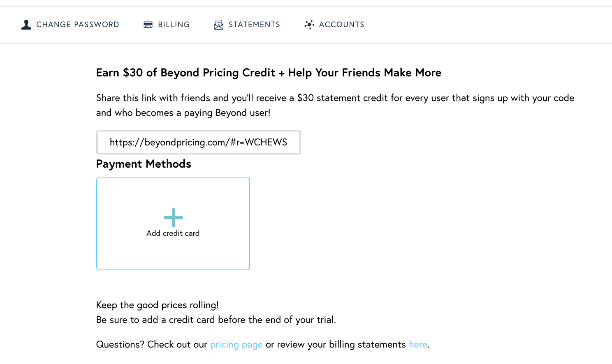
Task: Click the Earn $30 of Beyond Pricing Credit heading
Action: coord(269,73)
